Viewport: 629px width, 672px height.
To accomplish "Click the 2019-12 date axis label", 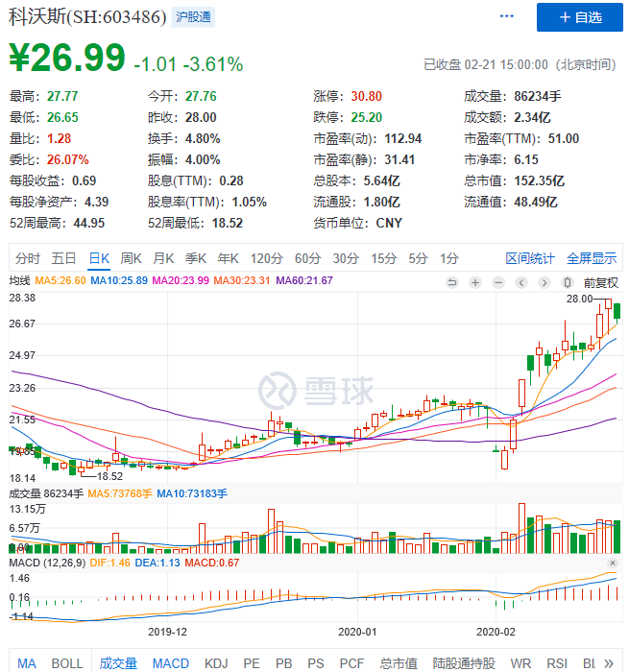I will click(167, 632).
